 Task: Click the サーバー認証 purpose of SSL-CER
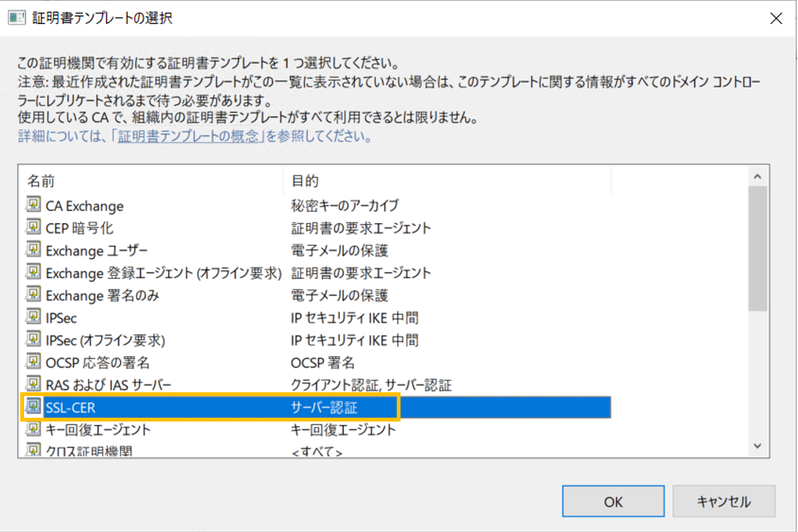point(324,407)
